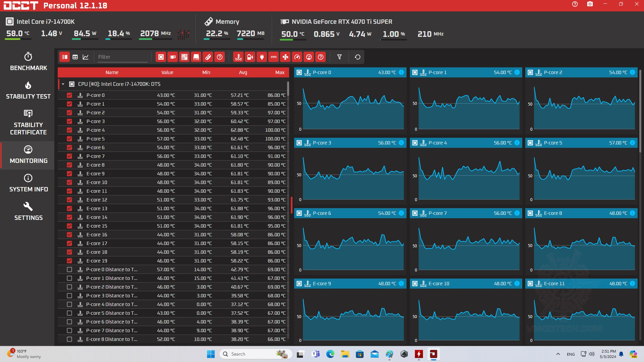Image resolution: width=644 pixels, height=362 pixels.
Task: Open info for P-core 2 graph
Action: coord(632,72)
